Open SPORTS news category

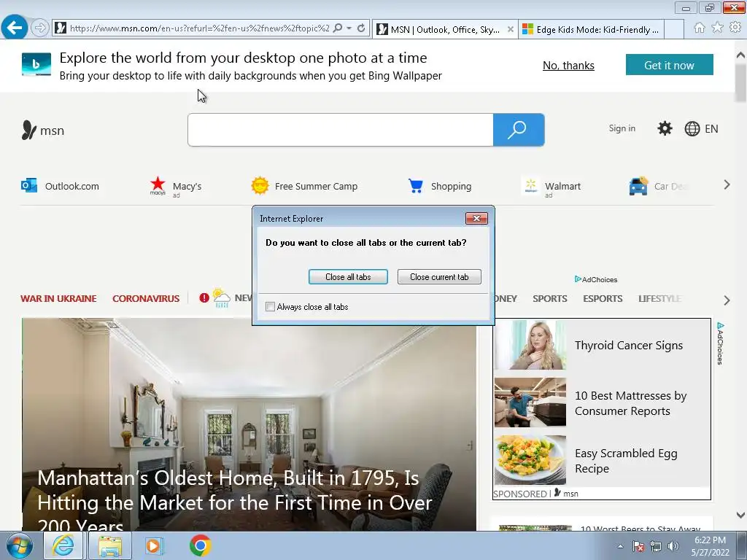550,298
